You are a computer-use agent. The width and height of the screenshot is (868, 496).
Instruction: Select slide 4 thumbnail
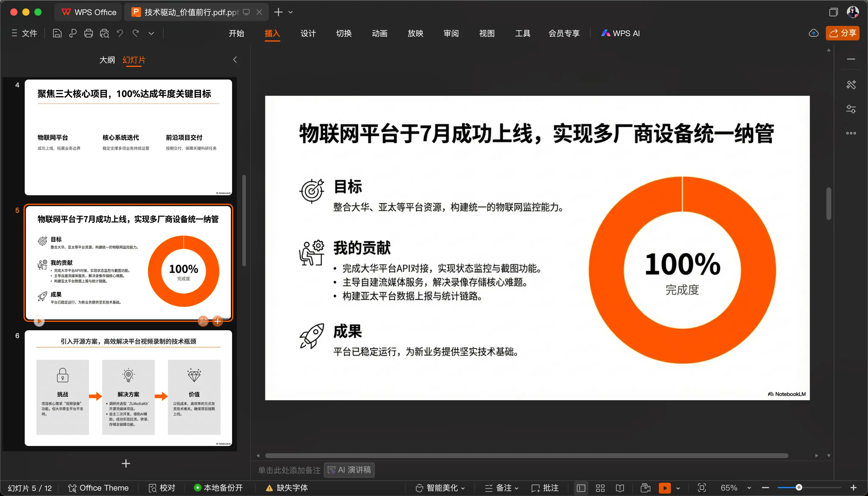pyautogui.click(x=128, y=137)
